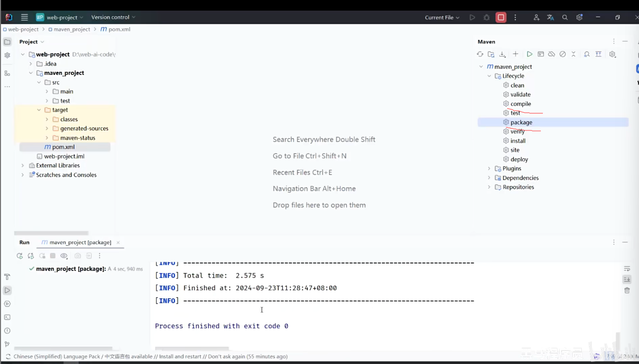Open the Problems tool window
Viewport: 639px width, 364px height.
[7, 331]
